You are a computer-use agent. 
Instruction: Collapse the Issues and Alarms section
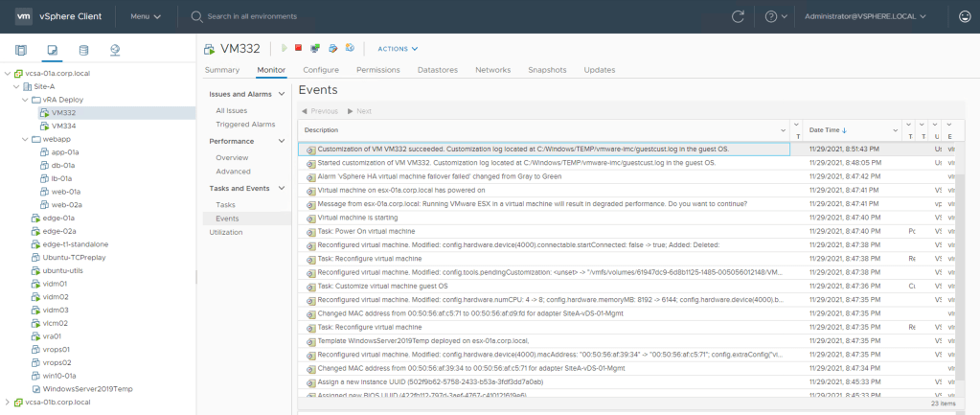click(281, 94)
